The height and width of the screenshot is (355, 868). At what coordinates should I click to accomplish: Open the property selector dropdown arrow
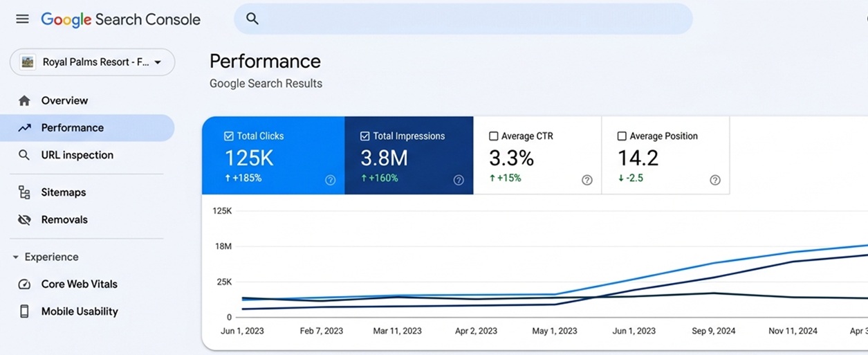click(x=158, y=62)
